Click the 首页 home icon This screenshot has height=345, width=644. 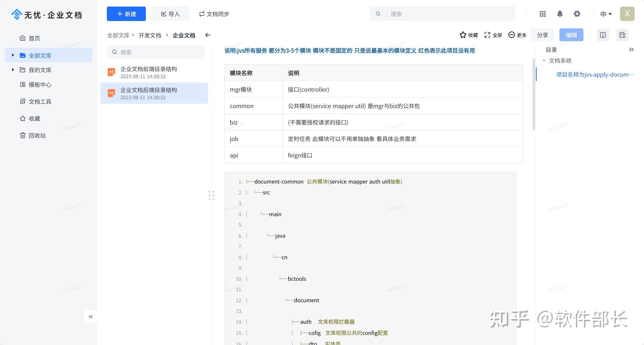tap(23, 38)
